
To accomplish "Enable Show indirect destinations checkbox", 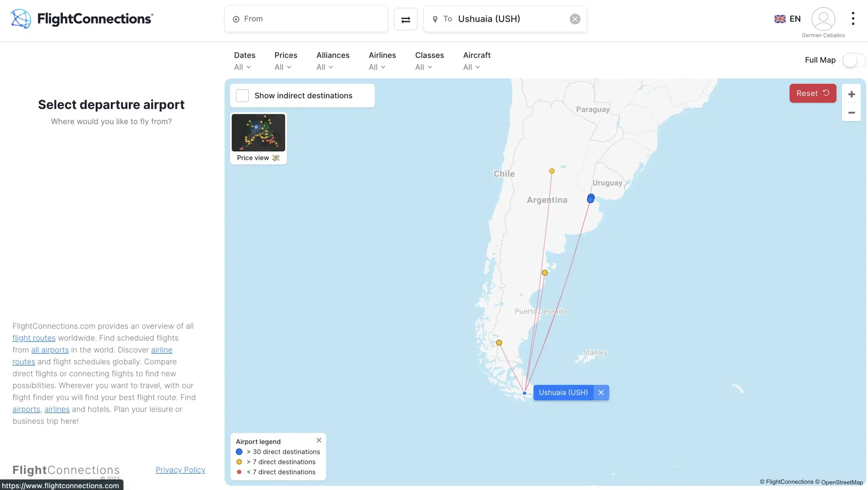I will click(242, 96).
